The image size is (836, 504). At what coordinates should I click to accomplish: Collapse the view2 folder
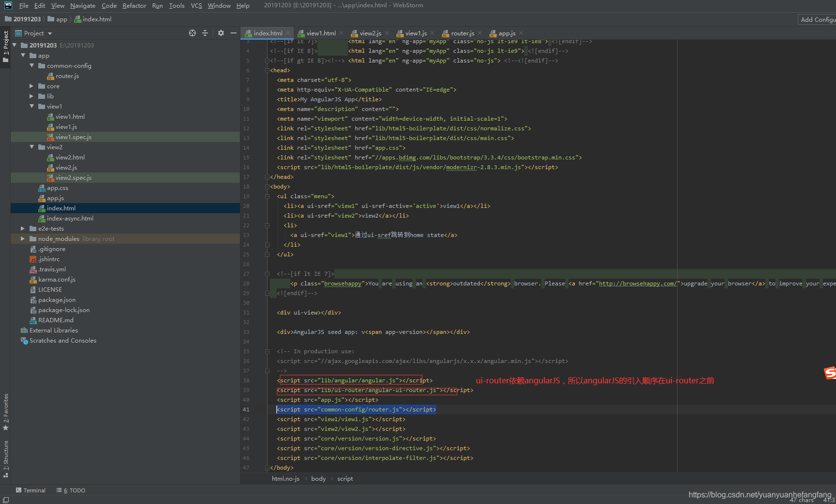tap(32, 147)
